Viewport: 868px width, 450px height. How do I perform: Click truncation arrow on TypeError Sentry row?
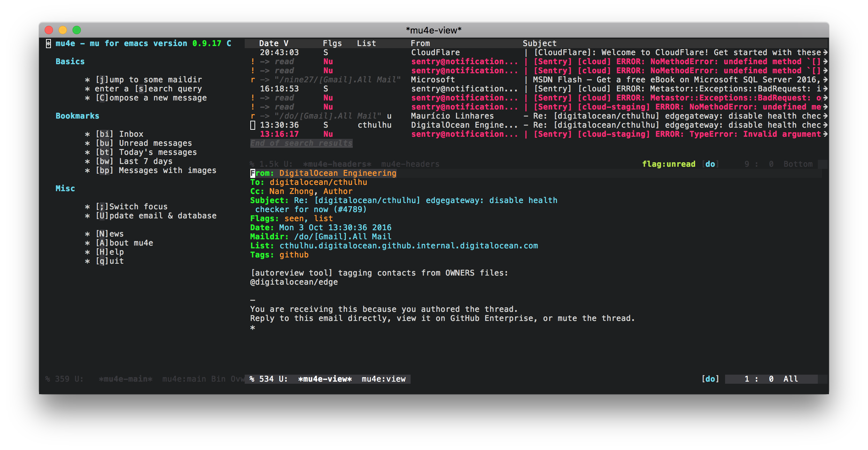[825, 134]
